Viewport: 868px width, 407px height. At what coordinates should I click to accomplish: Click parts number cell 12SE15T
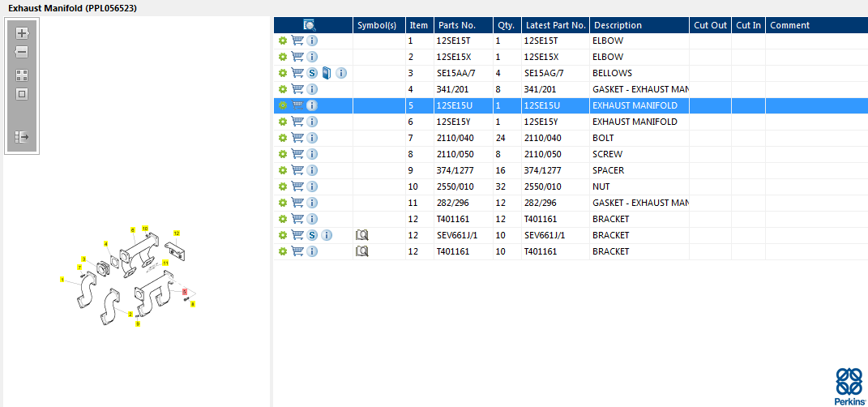453,41
